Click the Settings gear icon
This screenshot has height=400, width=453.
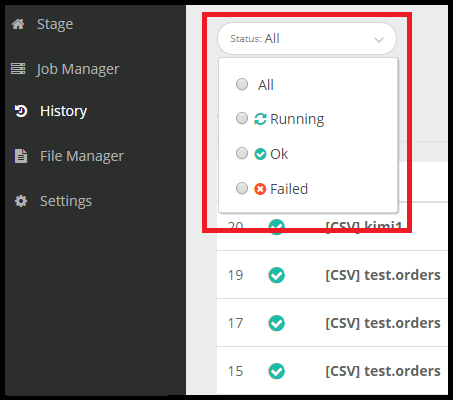click(x=21, y=201)
